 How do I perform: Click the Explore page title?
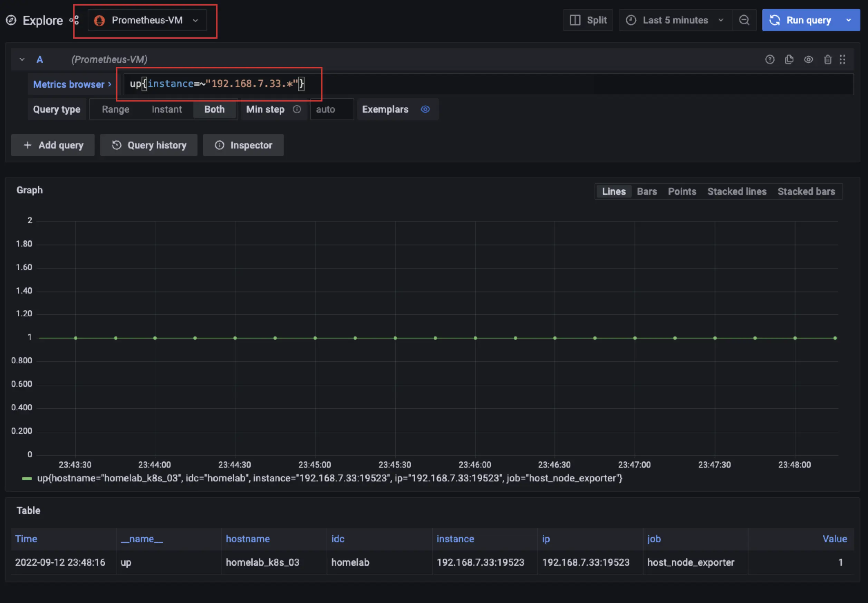click(x=43, y=20)
